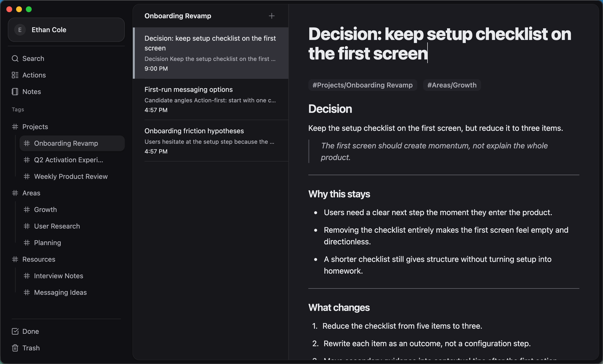Open the Actions panel
The width and height of the screenshot is (603, 364).
click(x=34, y=75)
